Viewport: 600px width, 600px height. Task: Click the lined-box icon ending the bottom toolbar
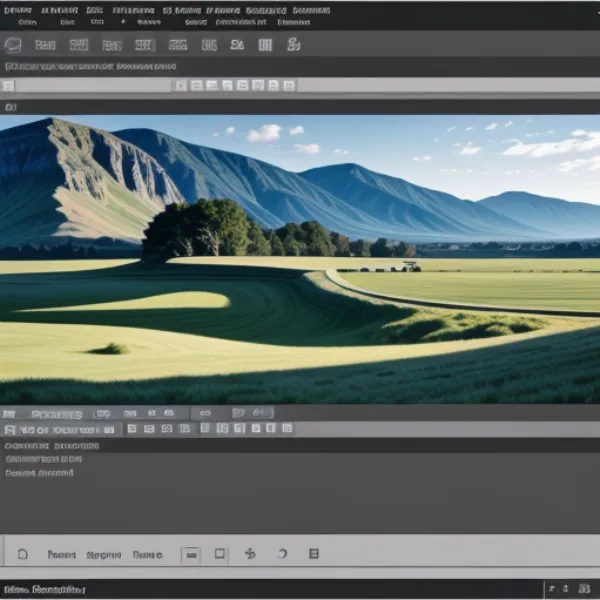click(x=313, y=554)
